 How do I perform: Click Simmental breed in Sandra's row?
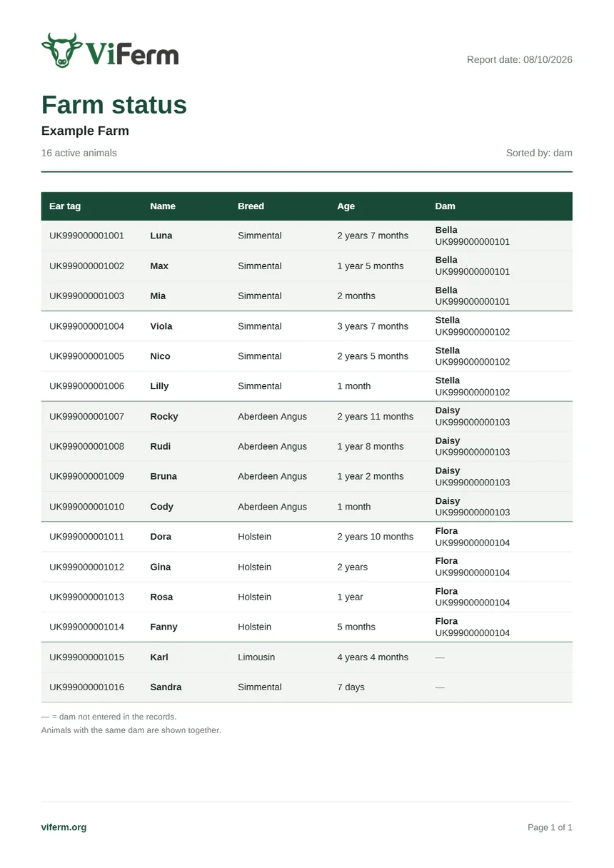pyautogui.click(x=260, y=687)
